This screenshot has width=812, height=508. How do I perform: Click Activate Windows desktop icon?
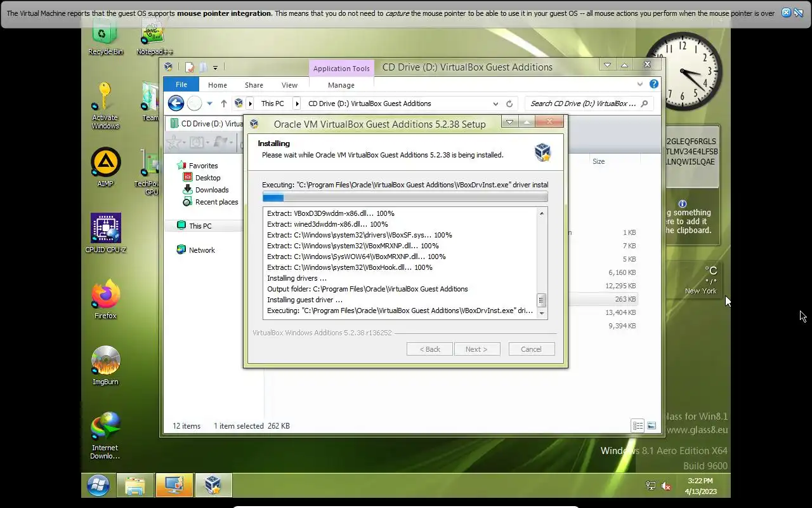pos(105,105)
